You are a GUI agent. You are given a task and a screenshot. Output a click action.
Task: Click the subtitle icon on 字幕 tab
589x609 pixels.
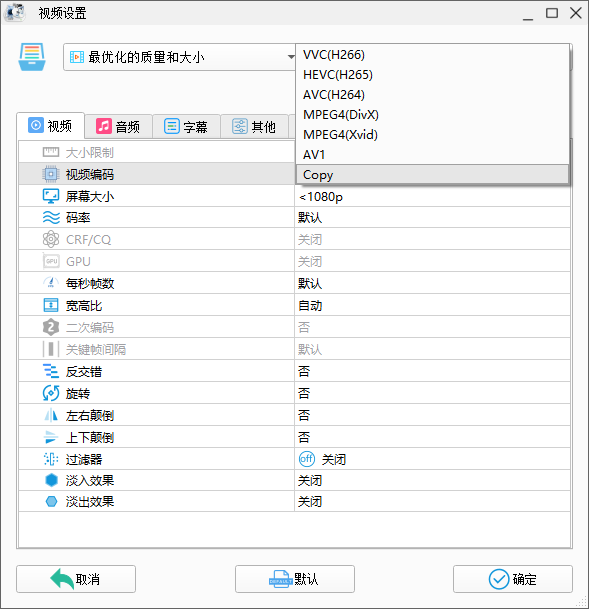(x=172, y=126)
